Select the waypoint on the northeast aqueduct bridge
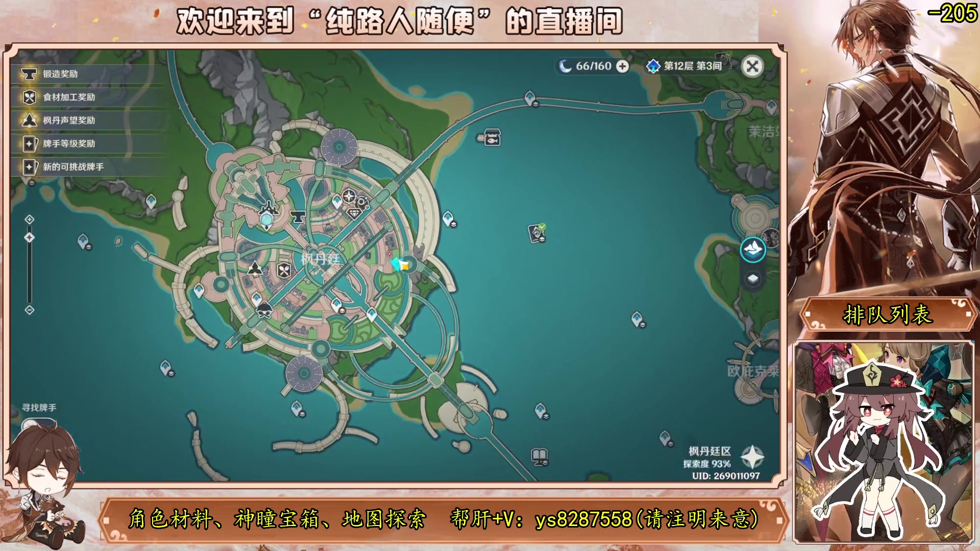980x551 pixels. 530,97
